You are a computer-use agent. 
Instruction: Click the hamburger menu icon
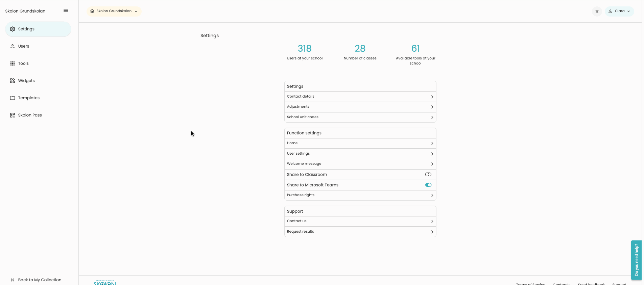(66, 10)
